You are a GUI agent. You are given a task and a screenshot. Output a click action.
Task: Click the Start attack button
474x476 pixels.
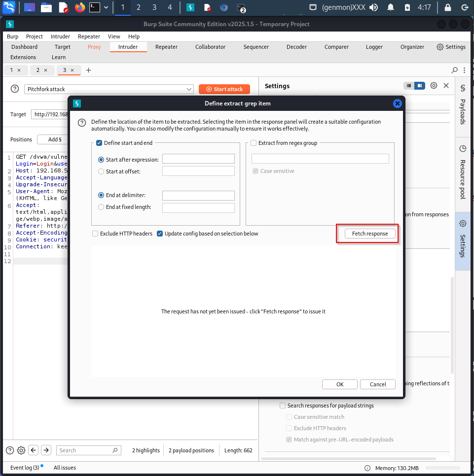[224, 89]
